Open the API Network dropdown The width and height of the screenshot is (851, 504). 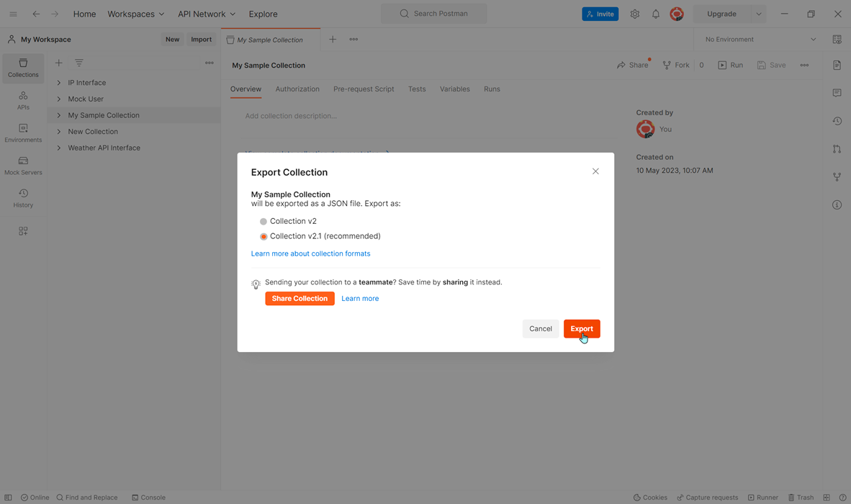pos(207,14)
